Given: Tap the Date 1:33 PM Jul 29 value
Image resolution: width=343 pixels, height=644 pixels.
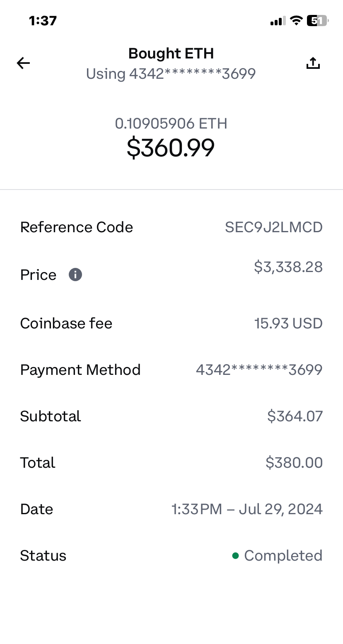Looking at the screenshot, I should (x=247, y=509).
